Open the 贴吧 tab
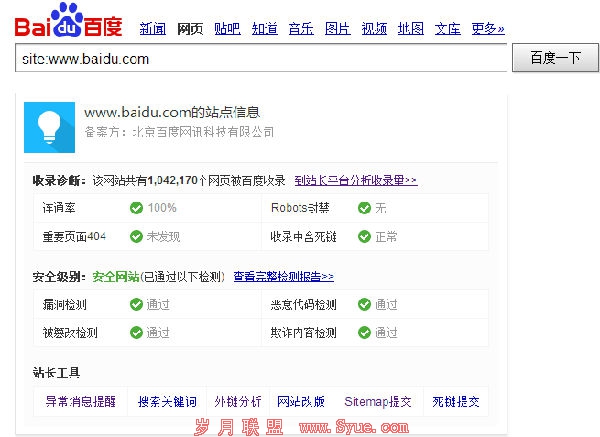This screenshot has height=437, width=600. 227,29
